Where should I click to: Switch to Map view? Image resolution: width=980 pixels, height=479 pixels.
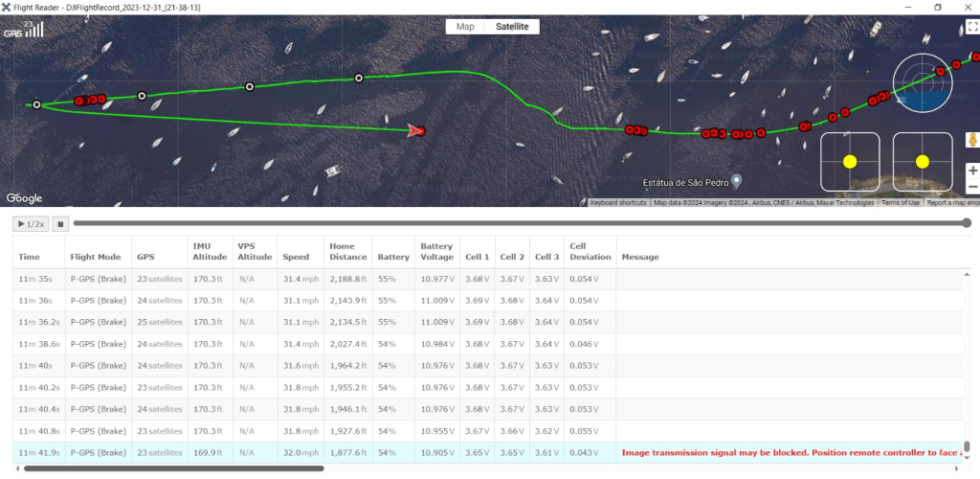tap(465, 27)
